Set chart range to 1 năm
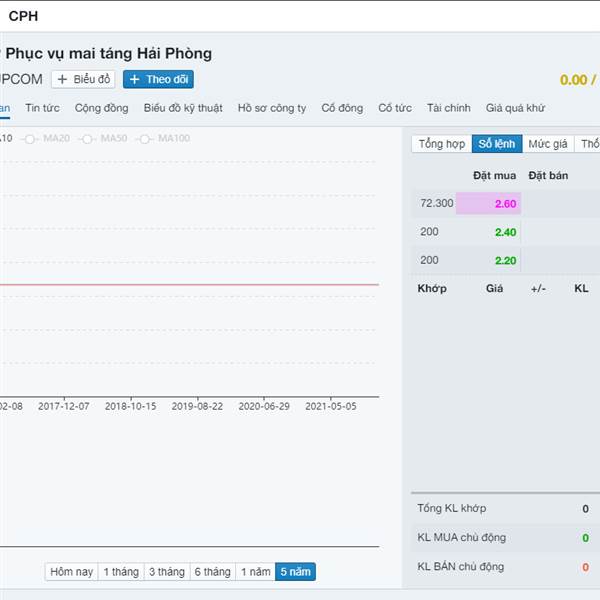The height and width of the screenshot is (600, 600). 256,572
